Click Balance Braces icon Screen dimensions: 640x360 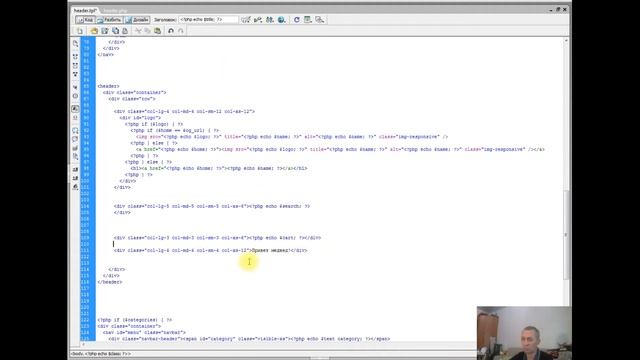[75, 96]
